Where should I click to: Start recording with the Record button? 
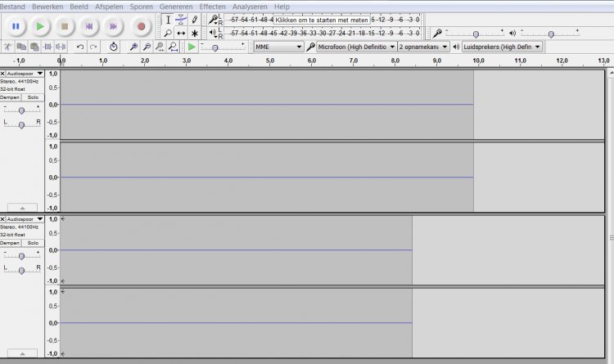pos(141,26)
